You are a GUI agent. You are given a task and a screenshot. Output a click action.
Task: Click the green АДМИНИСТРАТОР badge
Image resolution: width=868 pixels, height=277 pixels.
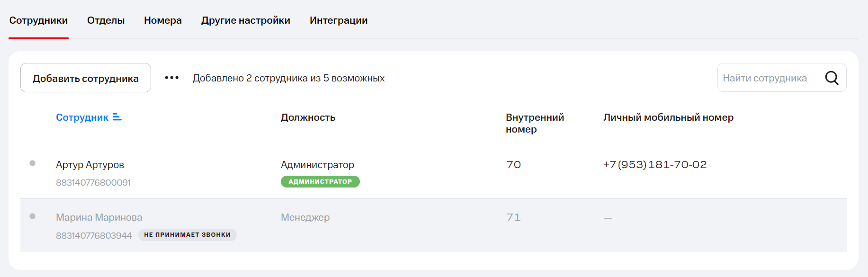tap(320, 182)
